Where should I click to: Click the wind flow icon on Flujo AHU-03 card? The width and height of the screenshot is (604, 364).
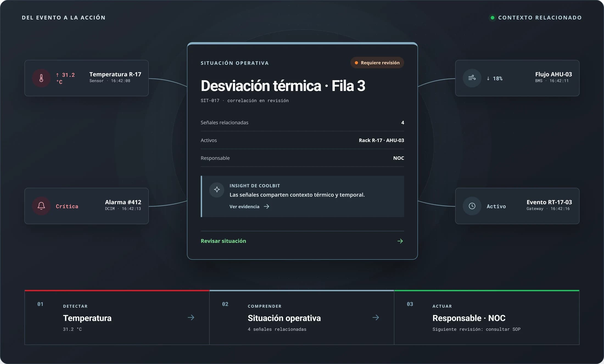(x=472, y=78)
